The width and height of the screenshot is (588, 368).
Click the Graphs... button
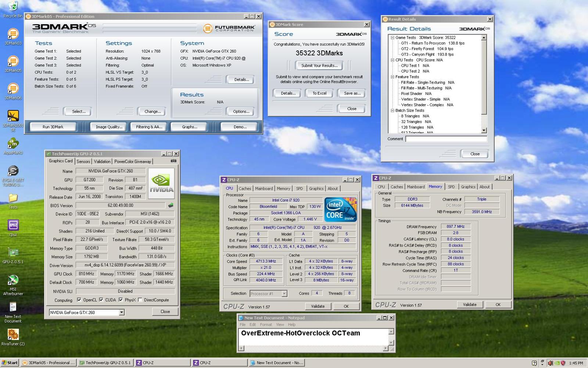(x=190, y=127)
